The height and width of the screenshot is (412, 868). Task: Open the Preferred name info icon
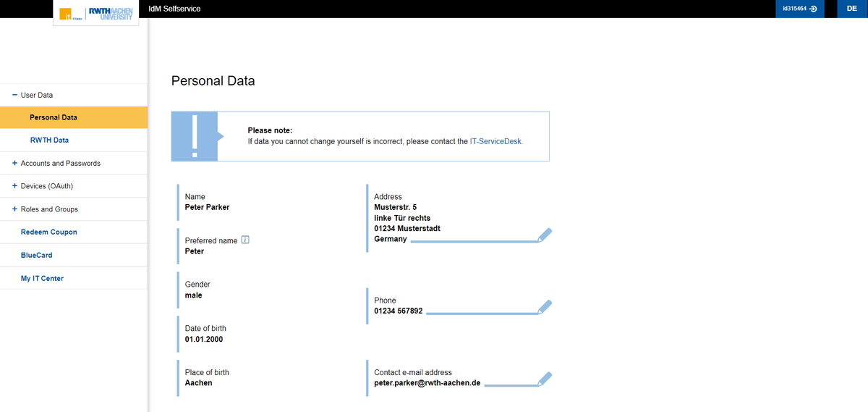click(245, 240)
